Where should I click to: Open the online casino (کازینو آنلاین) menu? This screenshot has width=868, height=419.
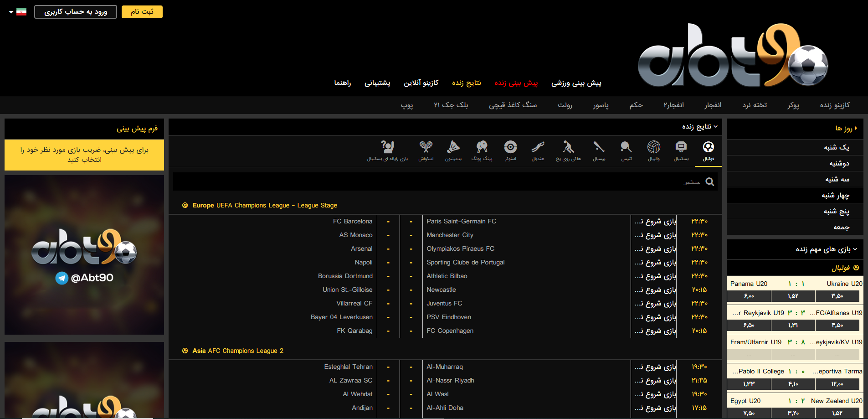(x=421, y=83)
